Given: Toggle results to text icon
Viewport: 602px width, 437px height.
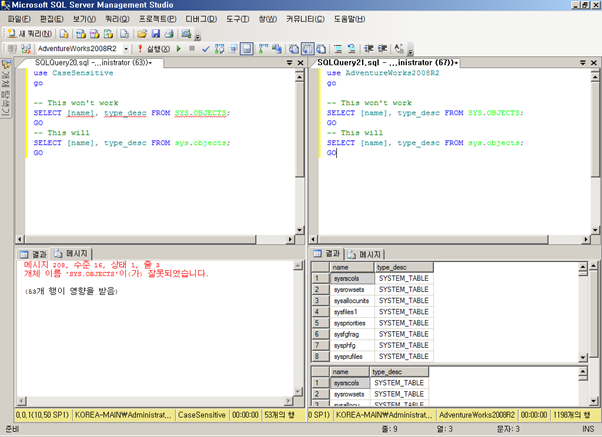Looking at the screenshot, I should 294,49.
